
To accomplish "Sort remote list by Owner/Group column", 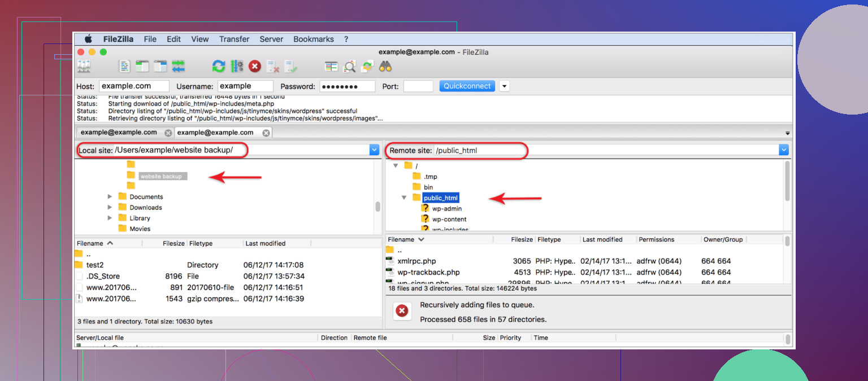I will click(724, 239).
